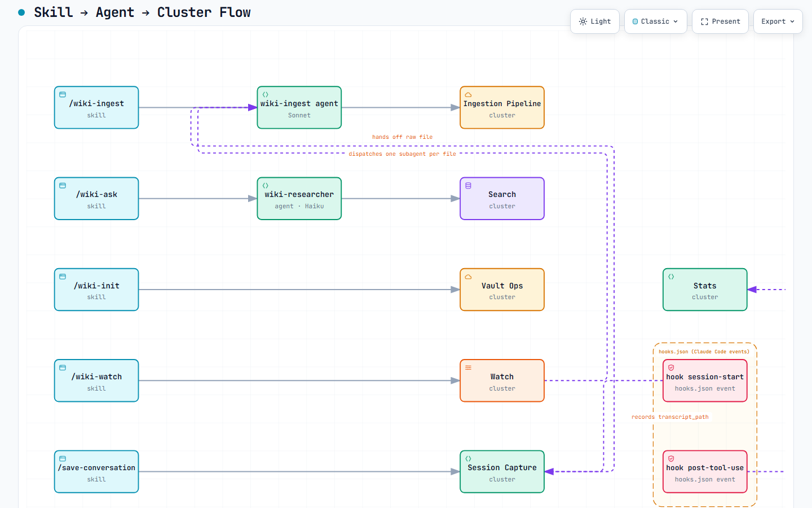Click the window icon in /save-conversation node

tap(63, 458)
